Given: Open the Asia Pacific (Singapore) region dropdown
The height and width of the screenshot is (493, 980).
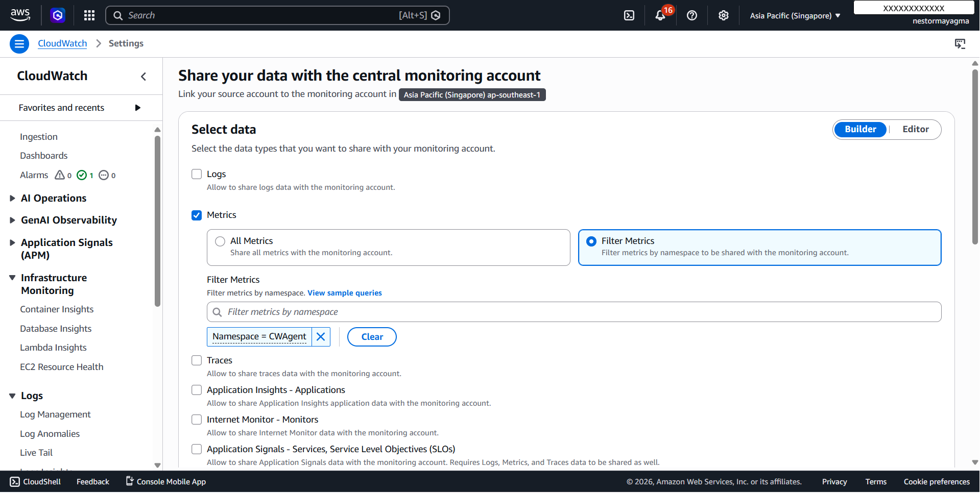Looking at the screenshot, I should coord(795,16).
